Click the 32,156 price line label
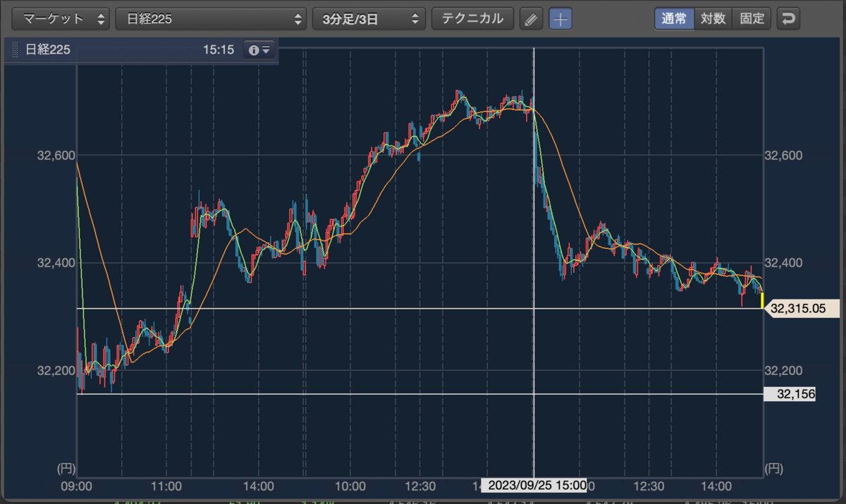 pos(789,395)
